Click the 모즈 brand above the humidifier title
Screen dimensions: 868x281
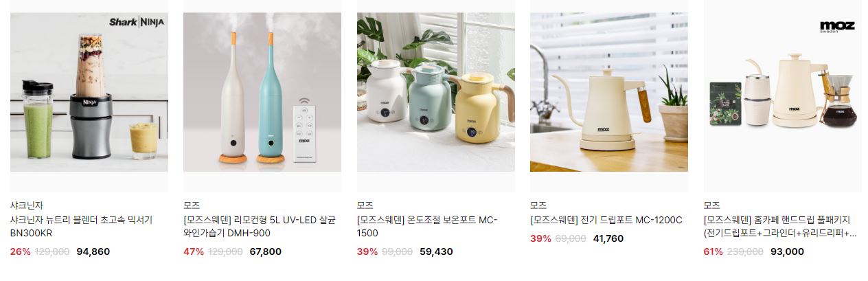point(192,205)
